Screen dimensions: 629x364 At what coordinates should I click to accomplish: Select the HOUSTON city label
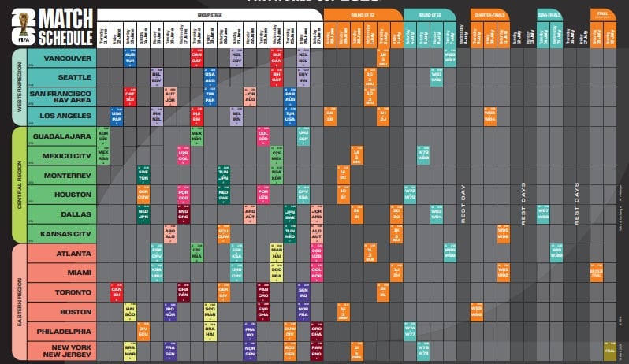coord(61,195)
